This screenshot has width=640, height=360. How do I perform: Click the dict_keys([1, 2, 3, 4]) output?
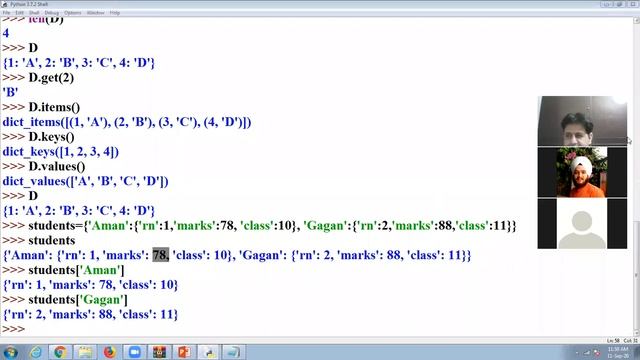point(61,151)
